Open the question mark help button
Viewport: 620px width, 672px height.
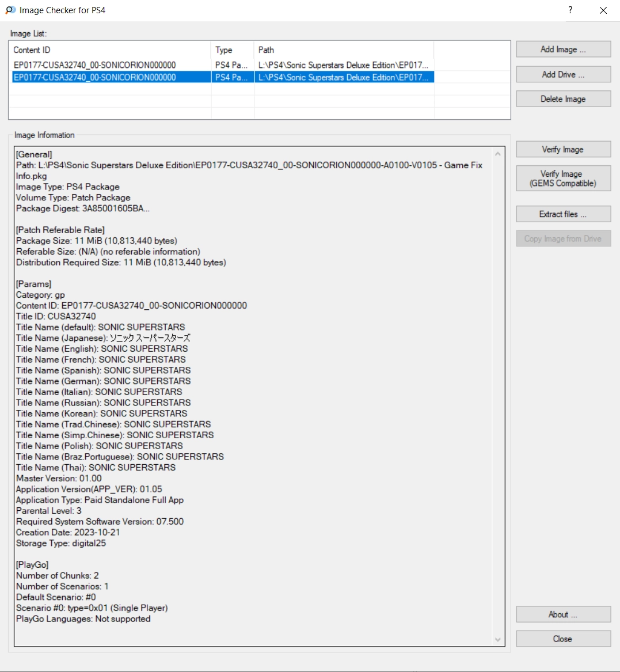(570, 10)
